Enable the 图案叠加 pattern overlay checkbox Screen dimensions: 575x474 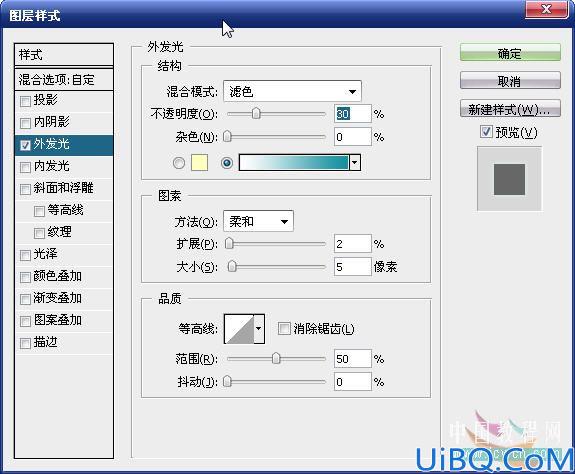(25, 321)
